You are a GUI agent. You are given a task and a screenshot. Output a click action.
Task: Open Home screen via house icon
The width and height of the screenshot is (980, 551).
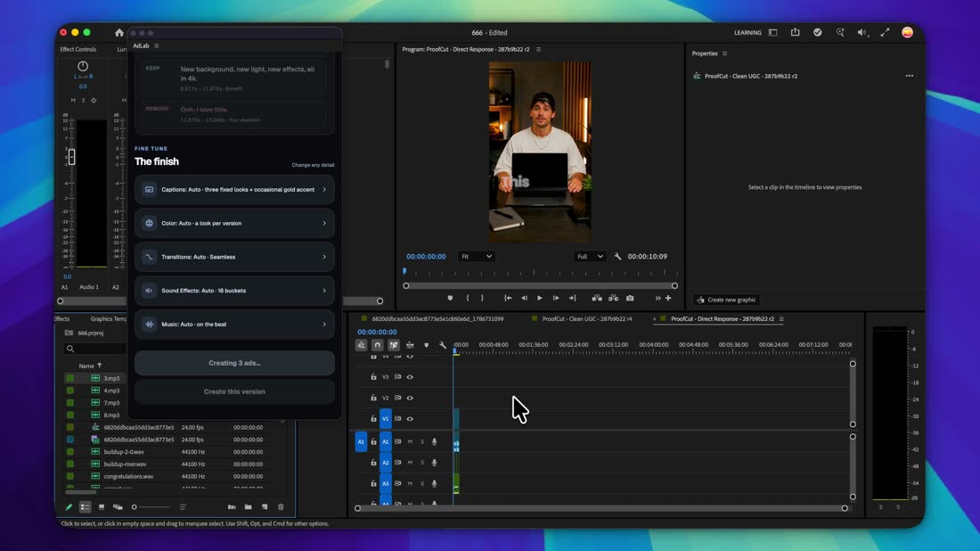click(118, 32)
